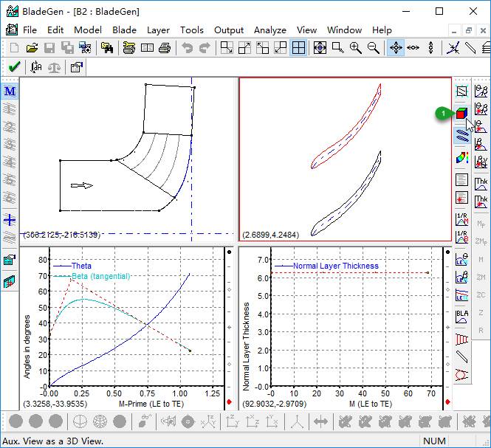491x448 pixels.
Task: Click the rainbow contour color icon
Action: [x=461, y=157]
